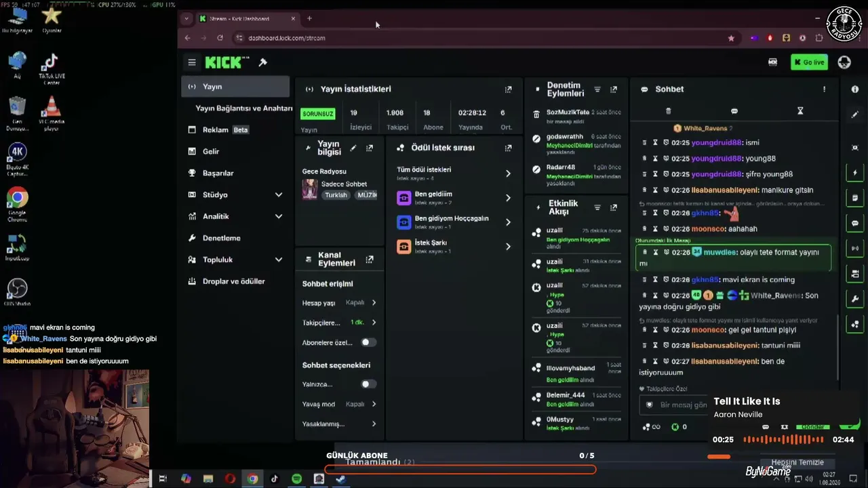Open Spotify from the taskbar
This screenshot has height=488, width=868.
296,479
